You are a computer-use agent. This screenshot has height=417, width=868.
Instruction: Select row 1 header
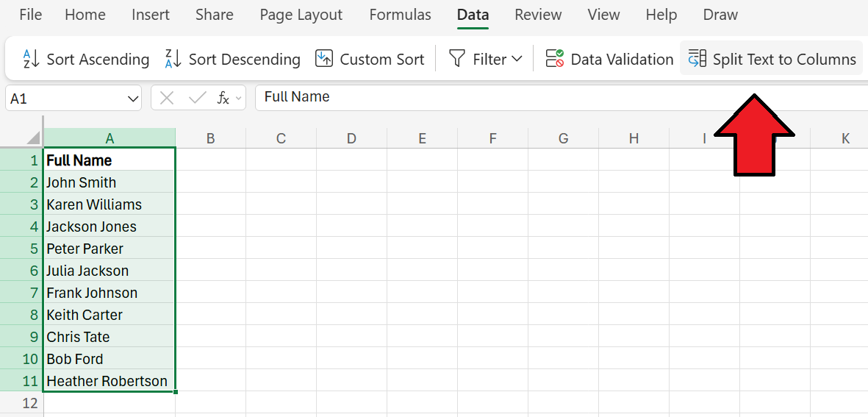click(x=21, y=160)
